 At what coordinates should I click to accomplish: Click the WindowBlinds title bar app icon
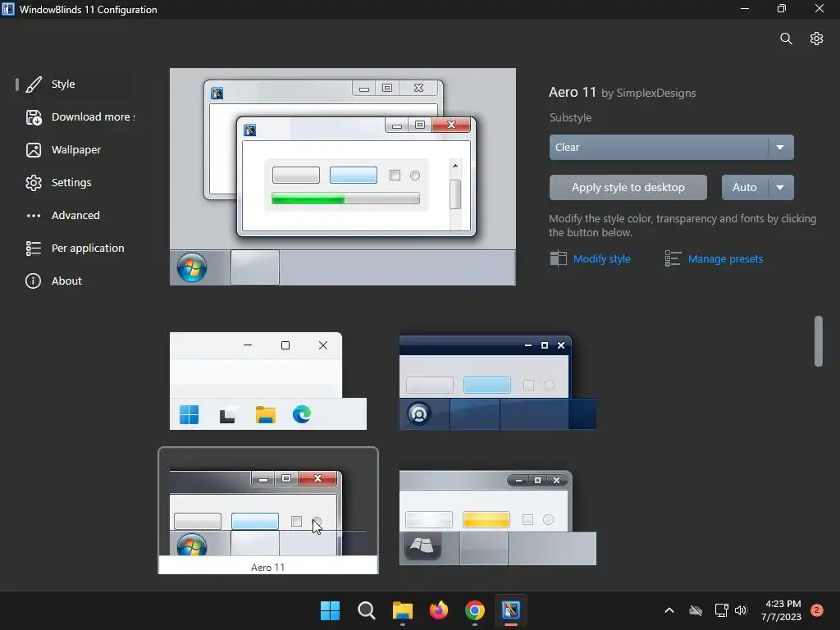point(8,9)
